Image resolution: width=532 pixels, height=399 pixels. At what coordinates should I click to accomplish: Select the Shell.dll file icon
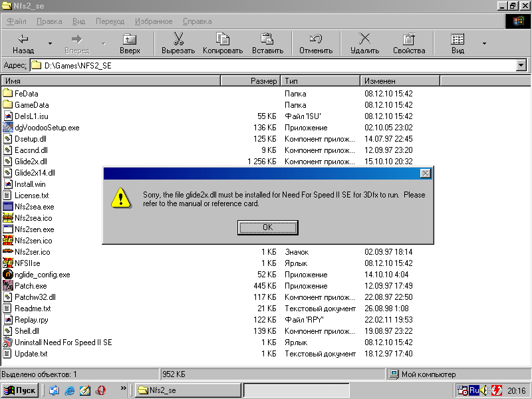pyautogui.click(x=7, y=331)
